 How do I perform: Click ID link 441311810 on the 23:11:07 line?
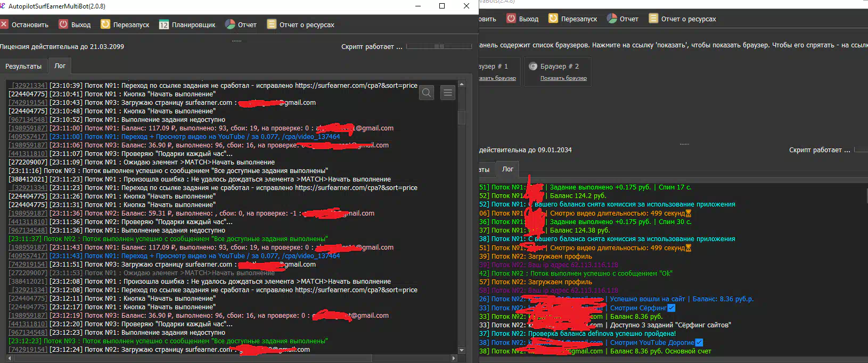tap(28, 153)
